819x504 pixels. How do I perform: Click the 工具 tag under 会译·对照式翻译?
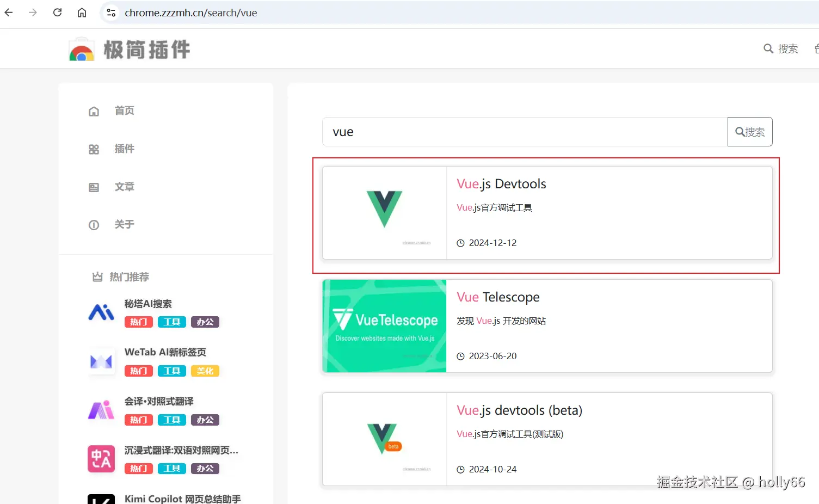click(x=172, y=420)
